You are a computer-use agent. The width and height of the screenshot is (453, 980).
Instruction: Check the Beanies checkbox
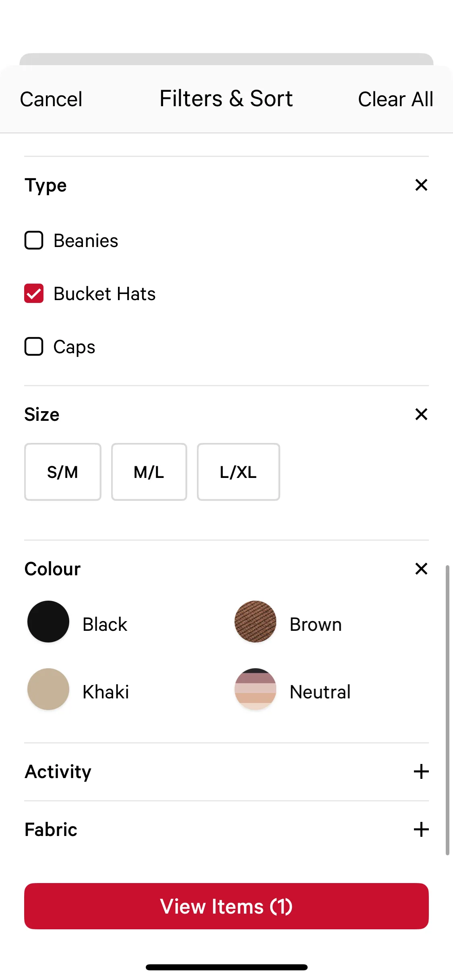click(34, 241)
